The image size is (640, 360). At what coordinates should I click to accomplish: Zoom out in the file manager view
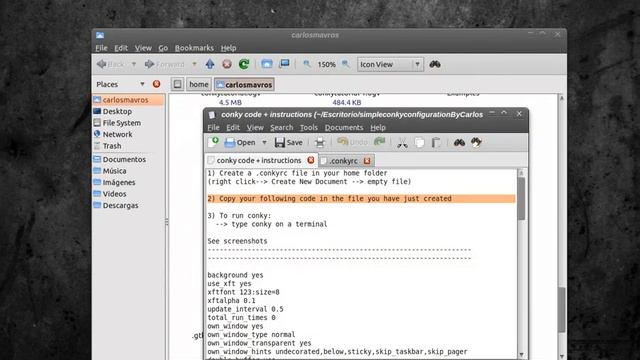(x=307, y=64)
